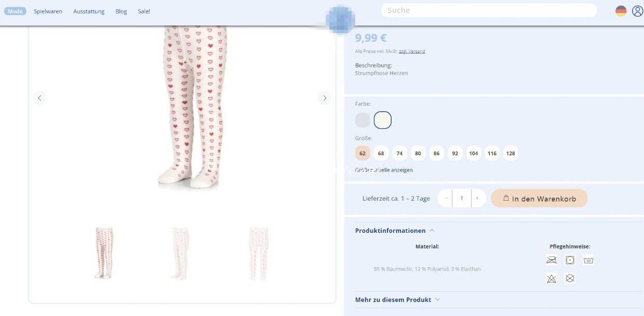Open the Spielwaren menu
644x316 pixels.
coord(48,11)
